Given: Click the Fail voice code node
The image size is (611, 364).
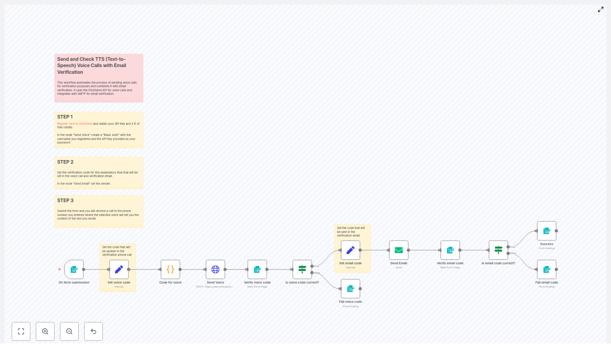Looking at the screenshot, I should click(x=350, y=288).
